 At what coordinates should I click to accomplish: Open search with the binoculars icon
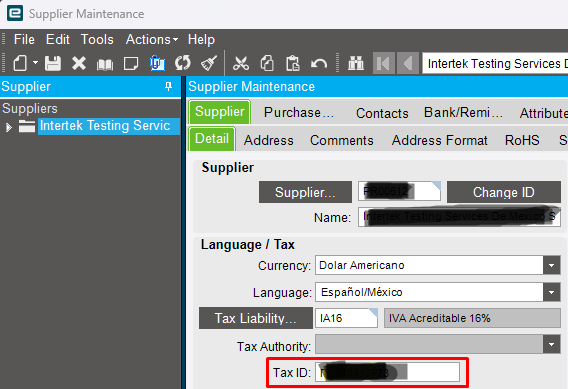(356, 63)
